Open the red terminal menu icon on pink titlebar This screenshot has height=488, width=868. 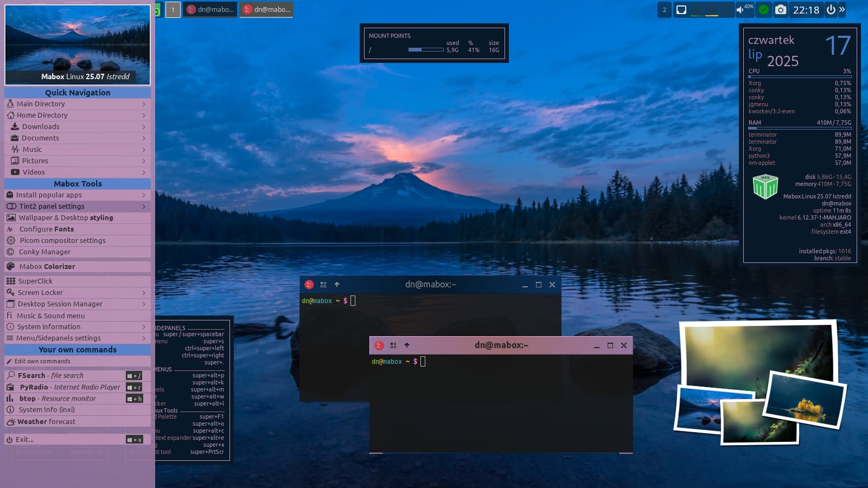[x=379, y=345]
